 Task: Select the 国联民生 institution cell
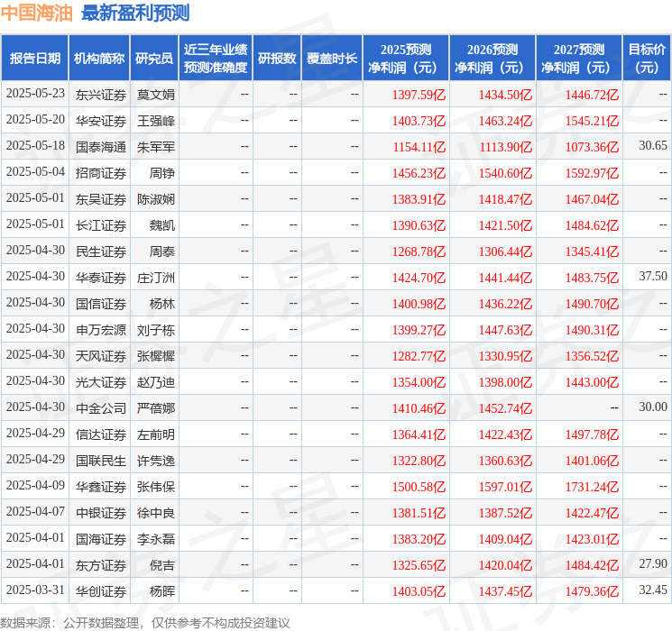(101, 460)
